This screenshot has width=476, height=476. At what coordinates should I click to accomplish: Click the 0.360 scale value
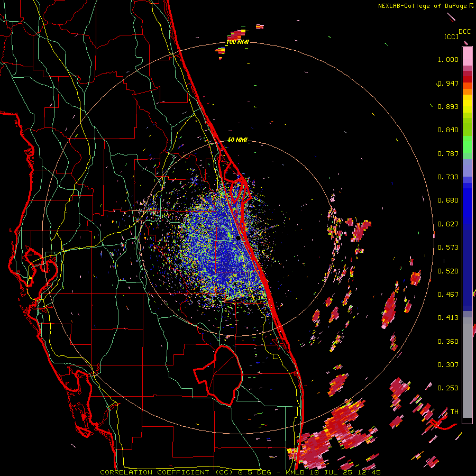448,342
